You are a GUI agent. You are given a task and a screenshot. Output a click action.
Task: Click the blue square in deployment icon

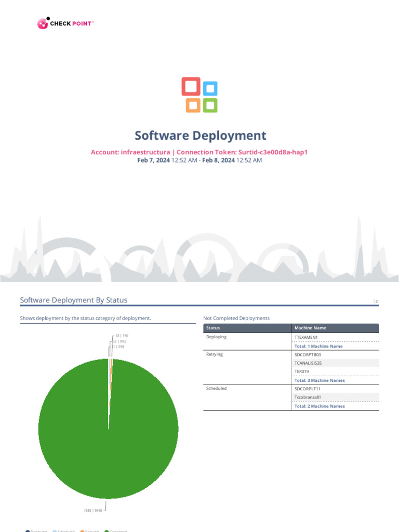point(210,88)
